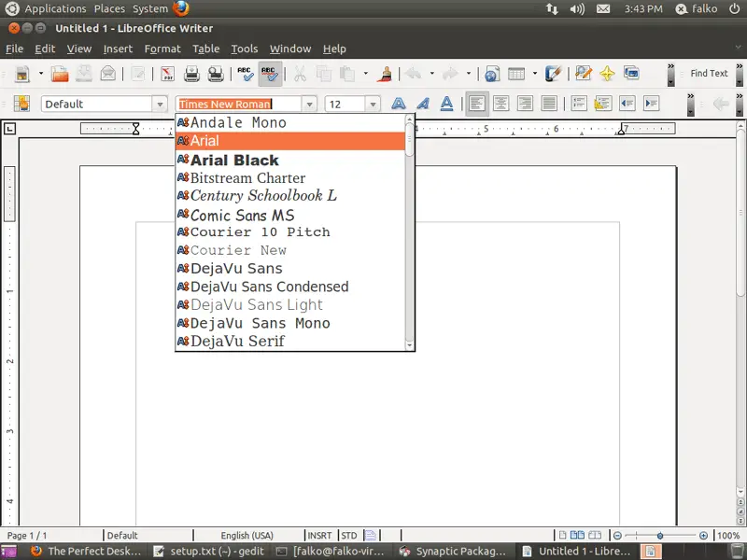This screenshot has height=560, width=747.
Task: Set Centered paragraph alignment
Action: tap(500, 104)
